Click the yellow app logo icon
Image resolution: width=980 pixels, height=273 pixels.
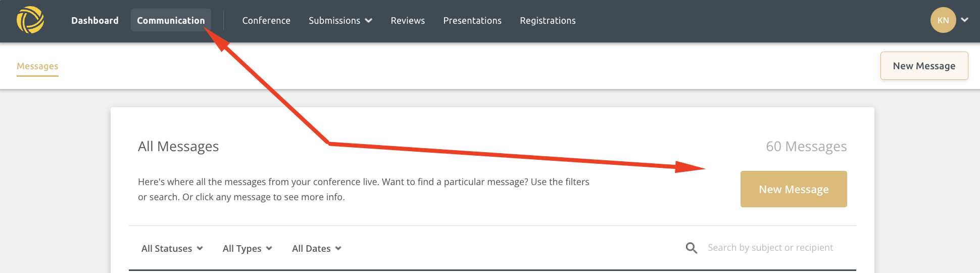point(30,20)
